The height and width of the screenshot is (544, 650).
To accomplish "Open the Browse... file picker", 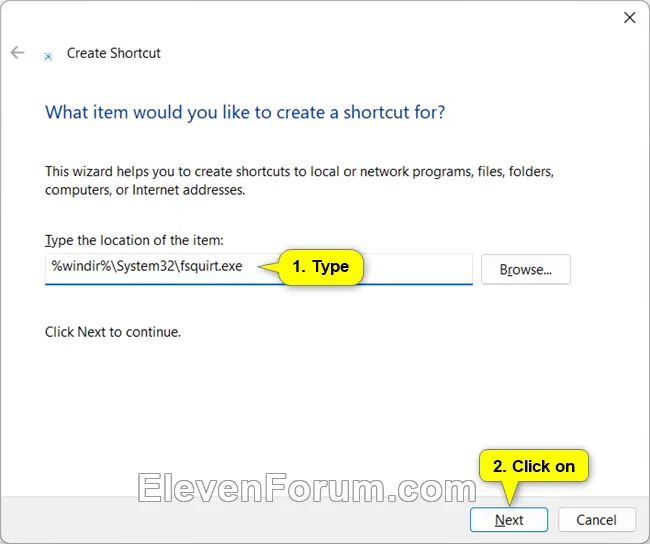I will pos(526,270).
